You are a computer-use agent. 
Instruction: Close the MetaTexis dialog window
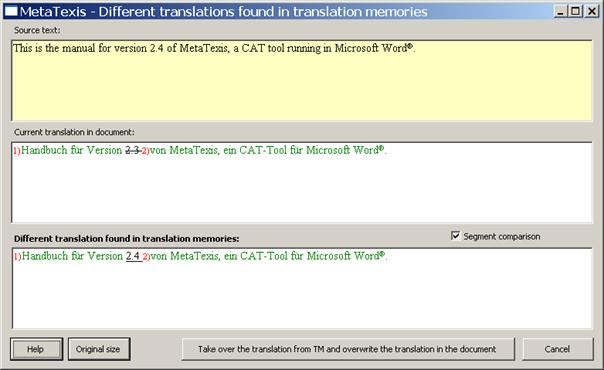pos(591,12)
